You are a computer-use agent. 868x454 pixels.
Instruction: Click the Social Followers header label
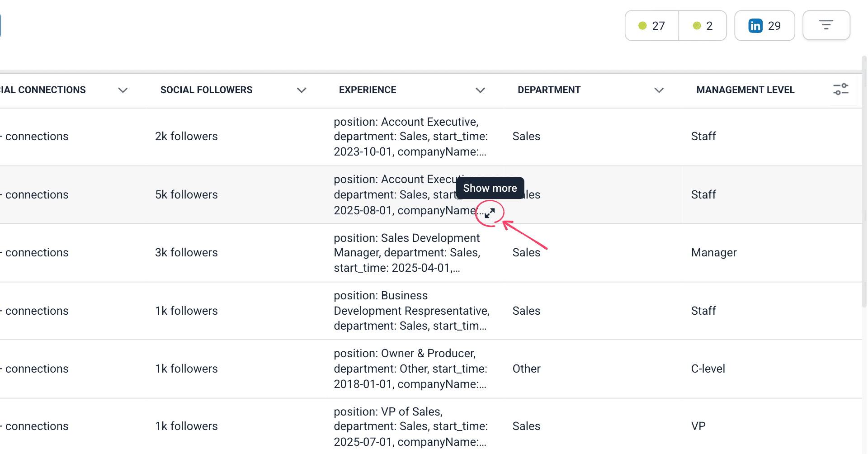tap(206, 90)
